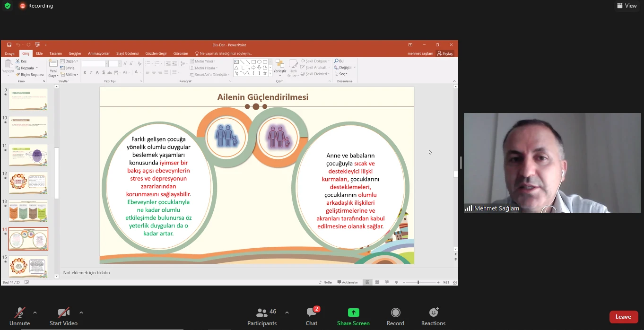Increase font size with larger A

click(125, 63)
